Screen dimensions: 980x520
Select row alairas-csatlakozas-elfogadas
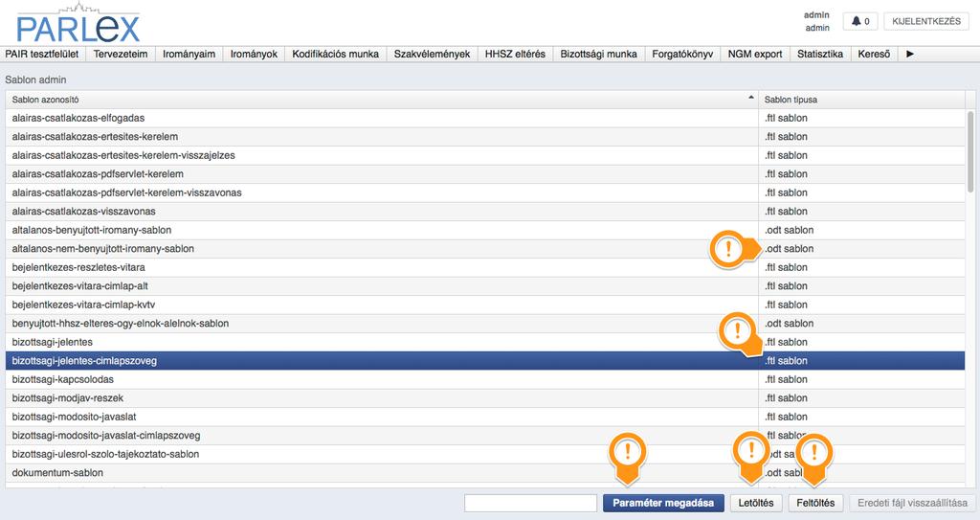tap(485, 118)
